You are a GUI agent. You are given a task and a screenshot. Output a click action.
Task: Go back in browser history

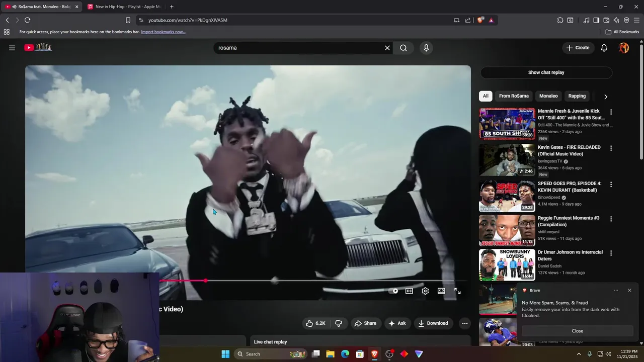point(7,20)
